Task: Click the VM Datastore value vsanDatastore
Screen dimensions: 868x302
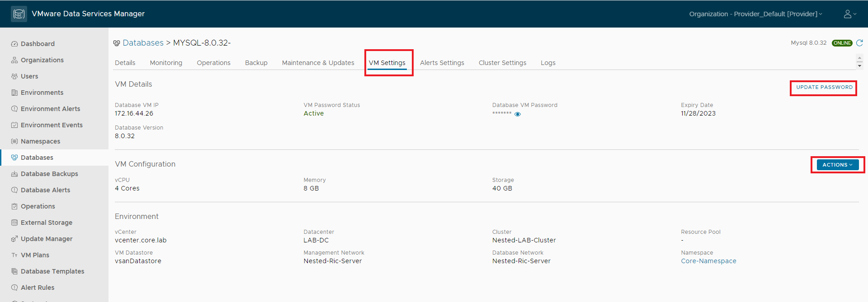Action: pyautogui.click(x=138, y=261)
